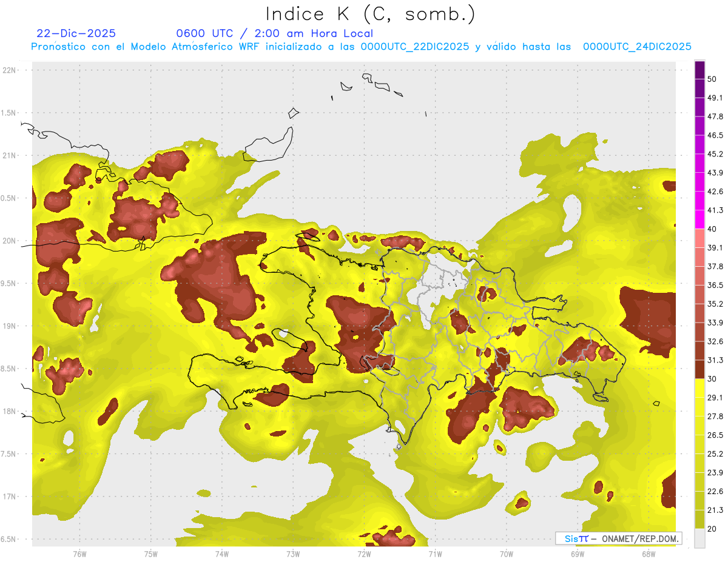Click the colorbar value 33.9
Screen dimensions: 728x562
(x=715, y=323)
